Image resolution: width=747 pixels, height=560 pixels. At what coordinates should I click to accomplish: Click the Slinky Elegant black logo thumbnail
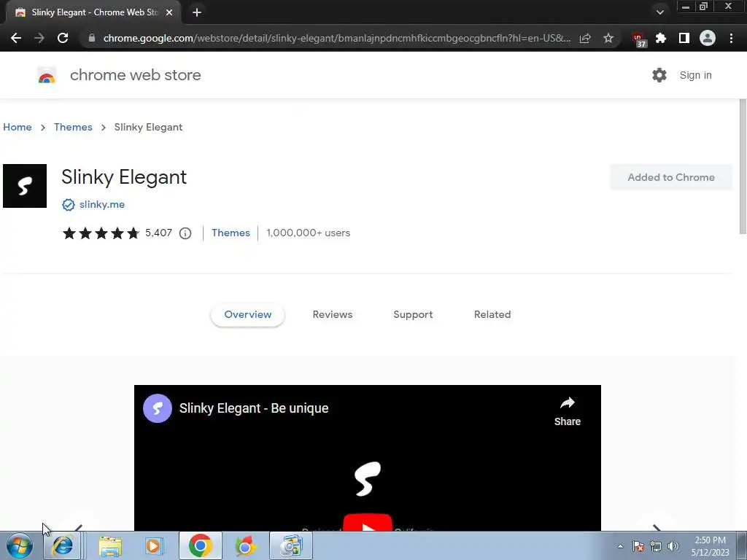click(25, 186)
